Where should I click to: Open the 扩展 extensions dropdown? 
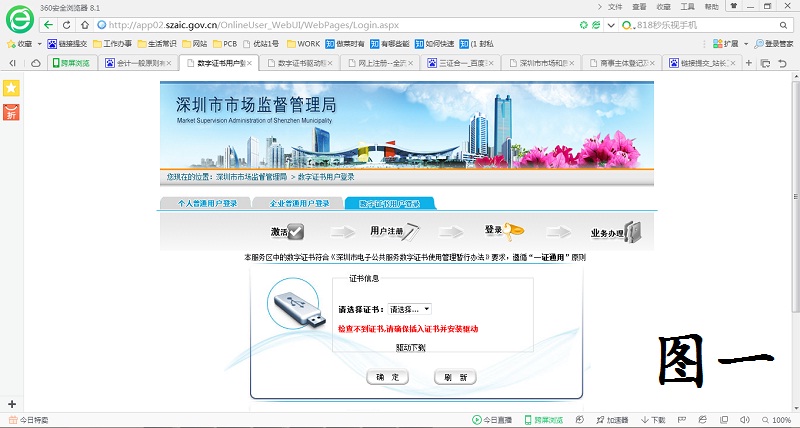[732, 44]
